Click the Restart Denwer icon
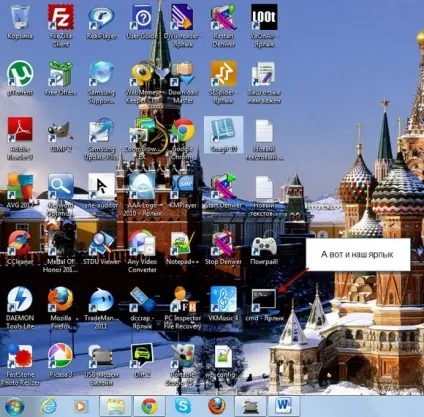The width and height of the screenshot is (424, 417). (x=223, y=17)
